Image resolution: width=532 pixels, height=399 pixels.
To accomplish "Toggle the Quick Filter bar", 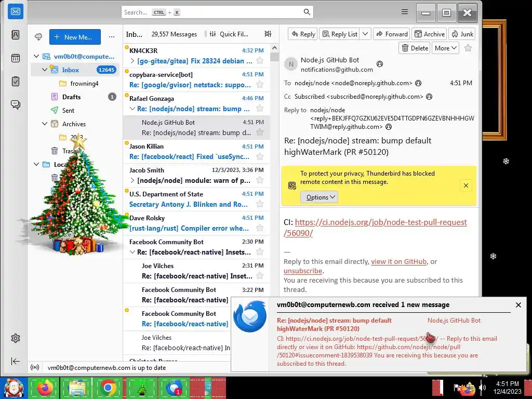I will pyautogui.click(x=229, y=34).
